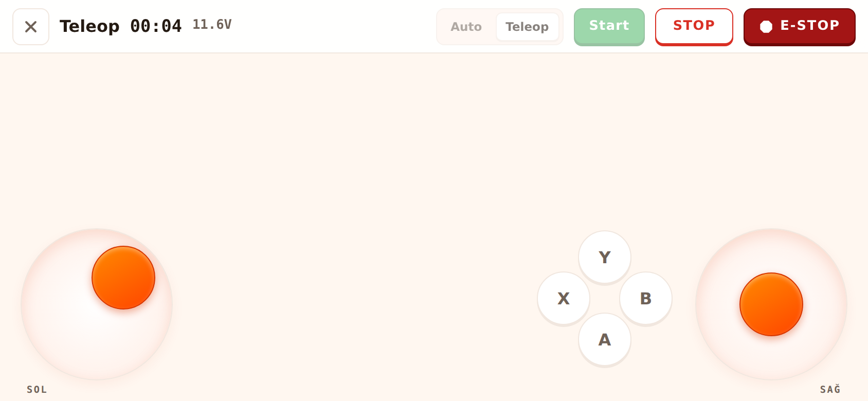Touch the left joystick orange knob
This screenshot has width=868, height=401.
click(123, 278)
